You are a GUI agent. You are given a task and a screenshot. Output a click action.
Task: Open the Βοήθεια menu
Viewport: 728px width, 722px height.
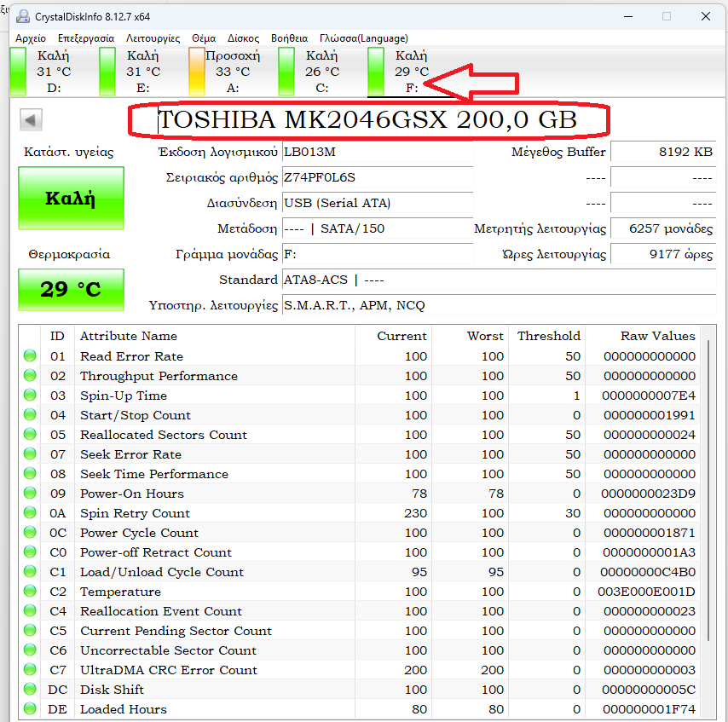[x=289, y=38]
